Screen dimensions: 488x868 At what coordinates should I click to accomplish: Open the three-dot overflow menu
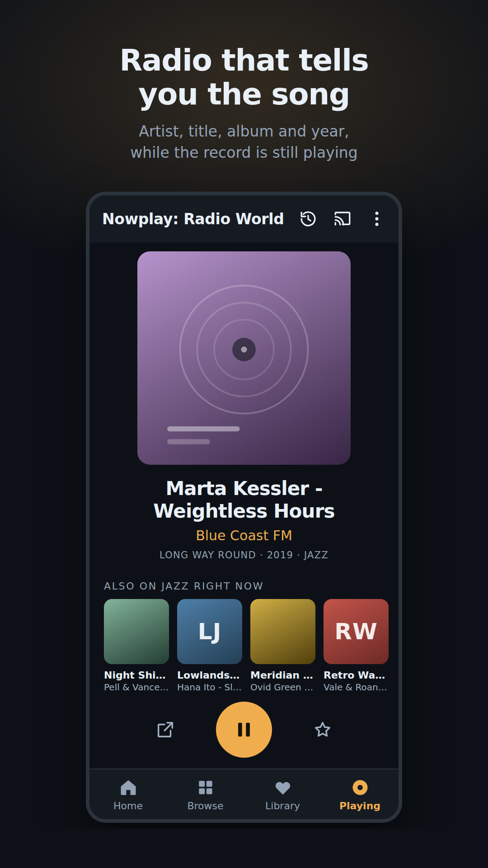click(377, 219)
